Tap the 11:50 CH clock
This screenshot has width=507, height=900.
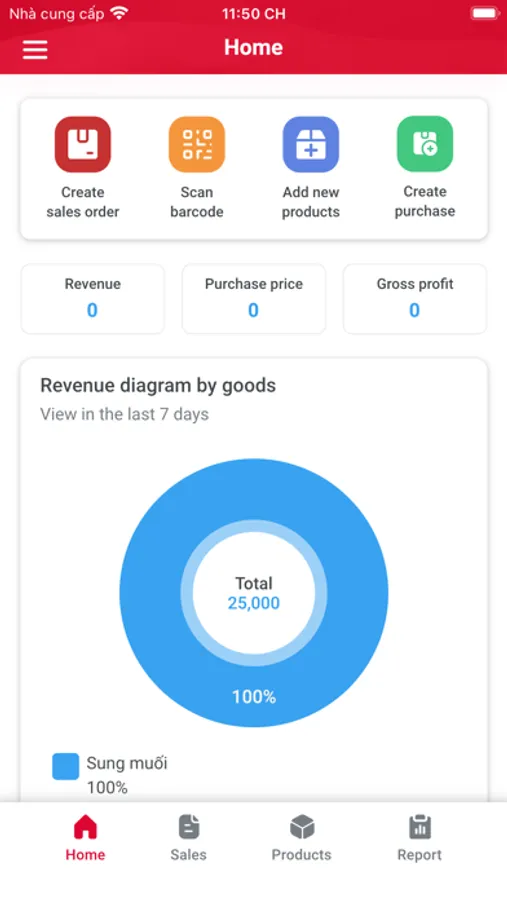point(253,14)
